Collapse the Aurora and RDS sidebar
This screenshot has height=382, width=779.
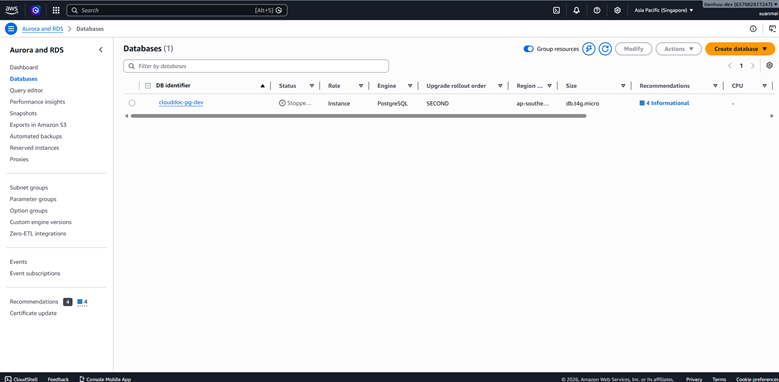pos(101,50)
